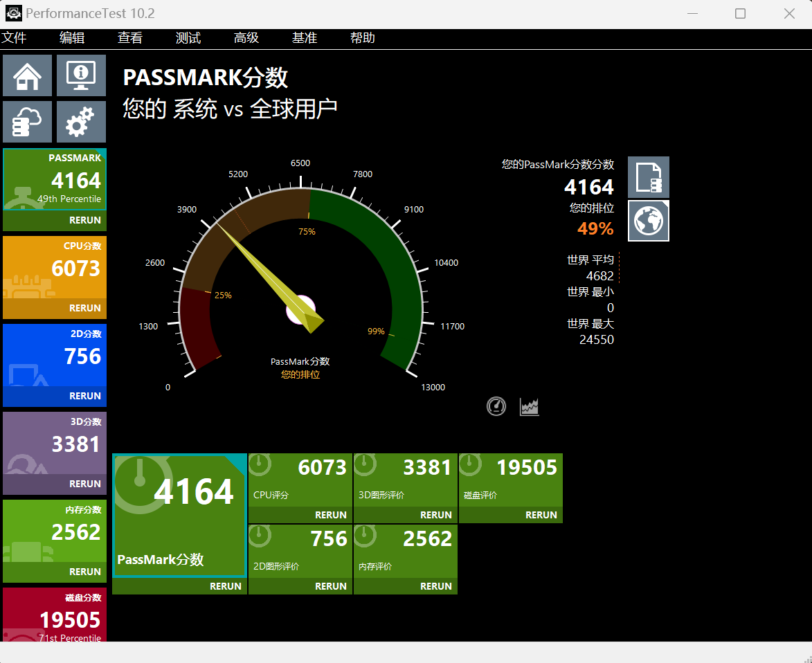Open settings gears icon

[81, 122]
